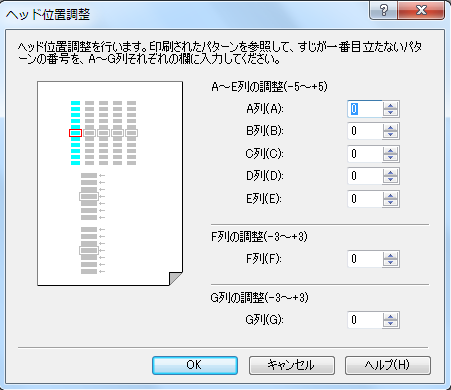Click the red-highlighted cyan pattern in preview
Viewport: 451px width, 390px height.
pos(75,133)
